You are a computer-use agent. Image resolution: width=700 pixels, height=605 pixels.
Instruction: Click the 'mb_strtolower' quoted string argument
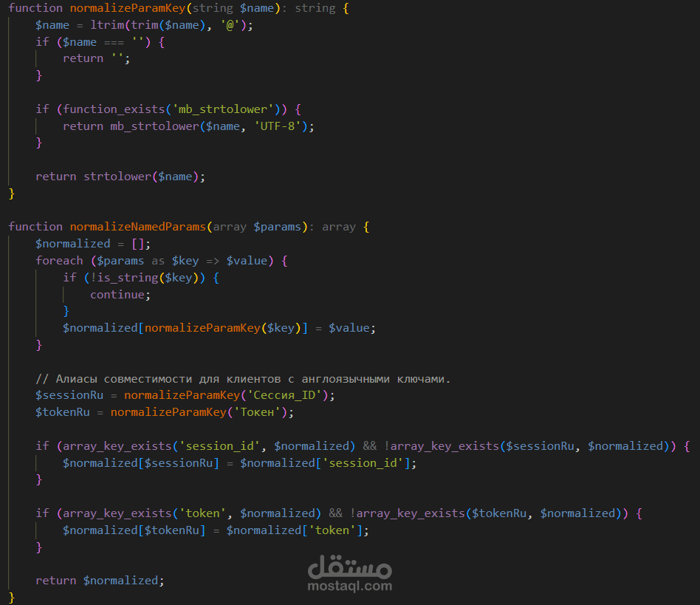point(223,109)
